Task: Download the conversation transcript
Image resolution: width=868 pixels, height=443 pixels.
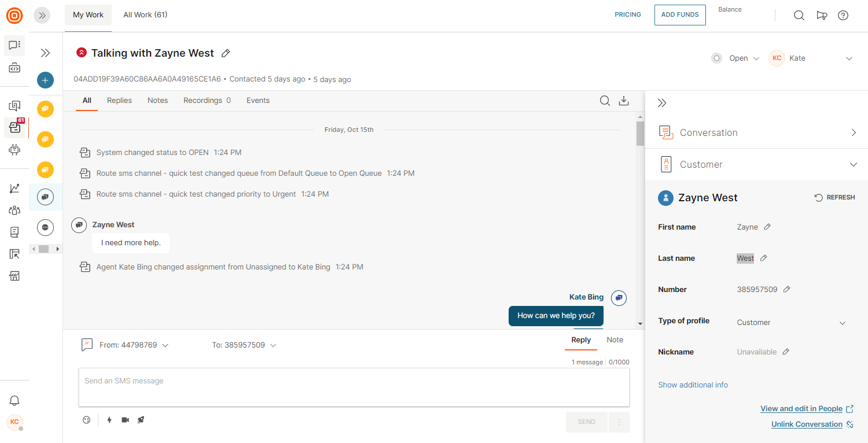Action: coord(623,101)
